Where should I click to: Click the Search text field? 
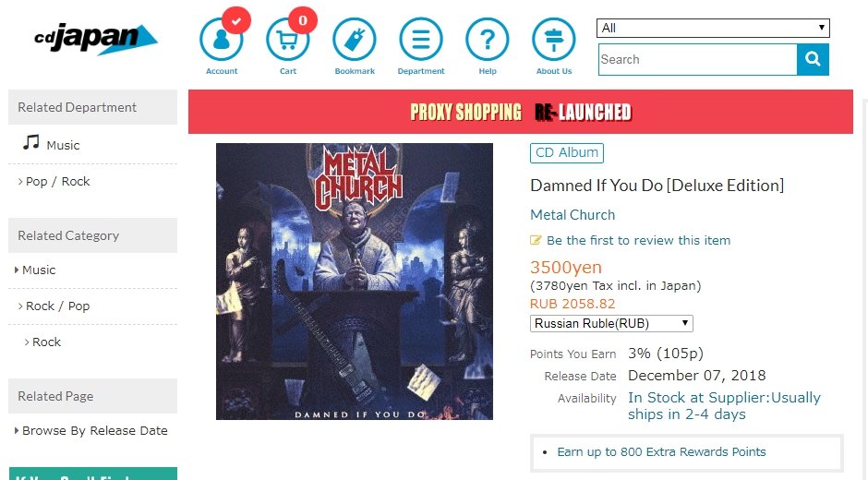click(x=697, y=59)
